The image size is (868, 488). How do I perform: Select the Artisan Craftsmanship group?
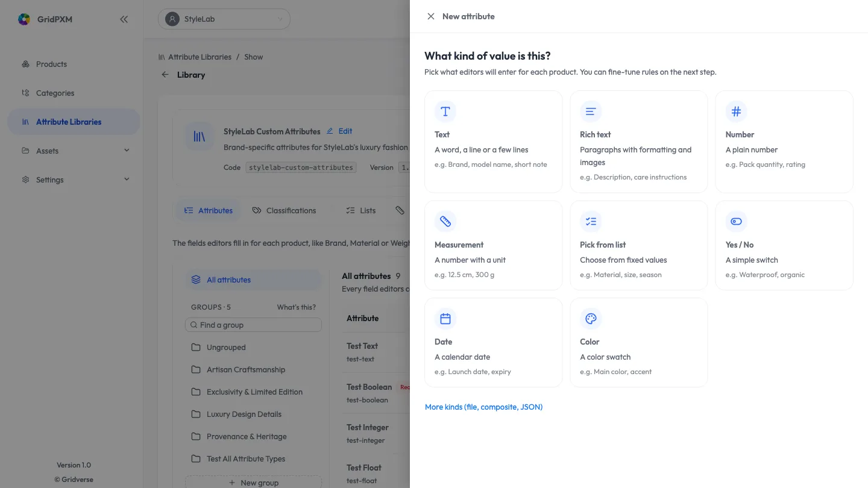click(253, 370)
